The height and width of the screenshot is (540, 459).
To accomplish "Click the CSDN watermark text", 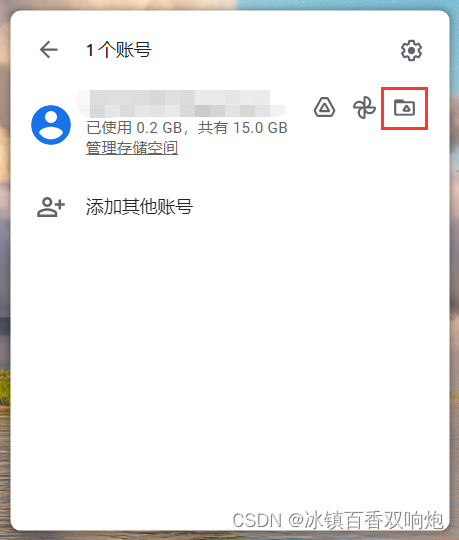I will (257, 520).
